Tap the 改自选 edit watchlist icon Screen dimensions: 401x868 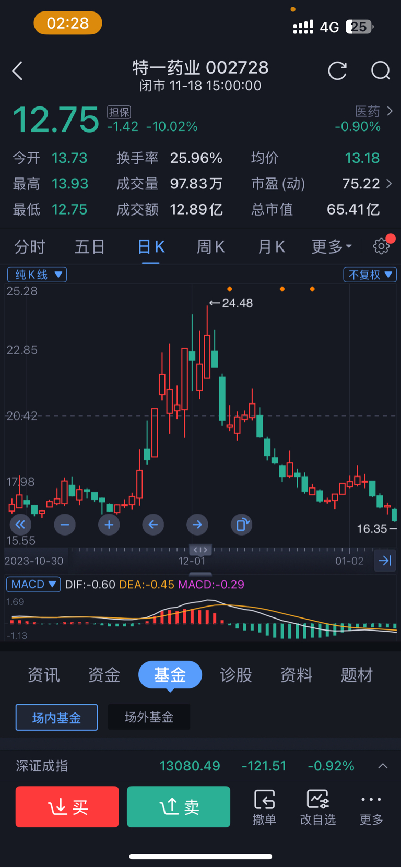317,807
